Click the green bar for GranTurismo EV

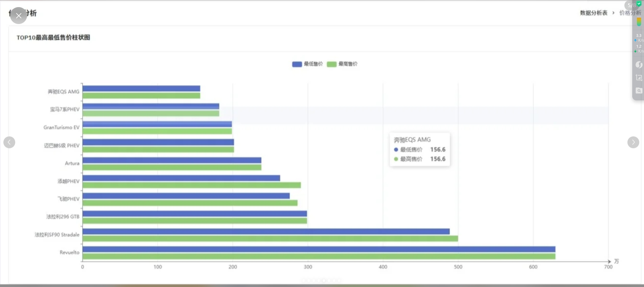tap(157, 131)
